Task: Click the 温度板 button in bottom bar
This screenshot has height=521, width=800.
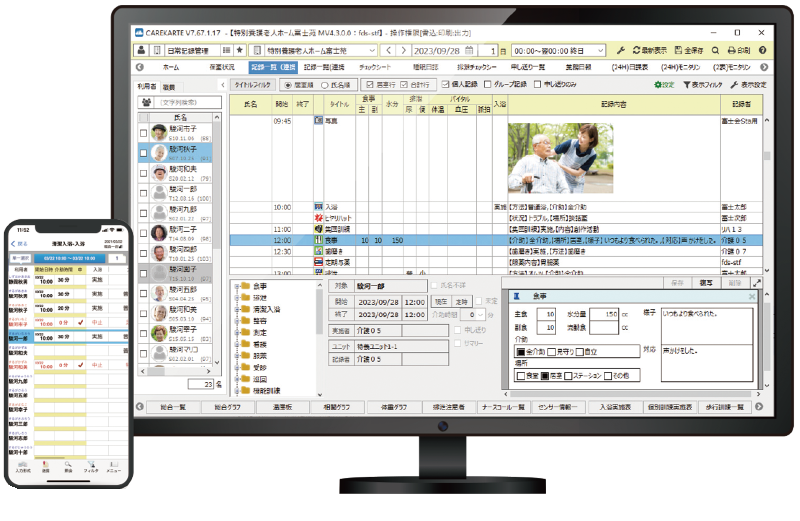Action: coord(282,408)
